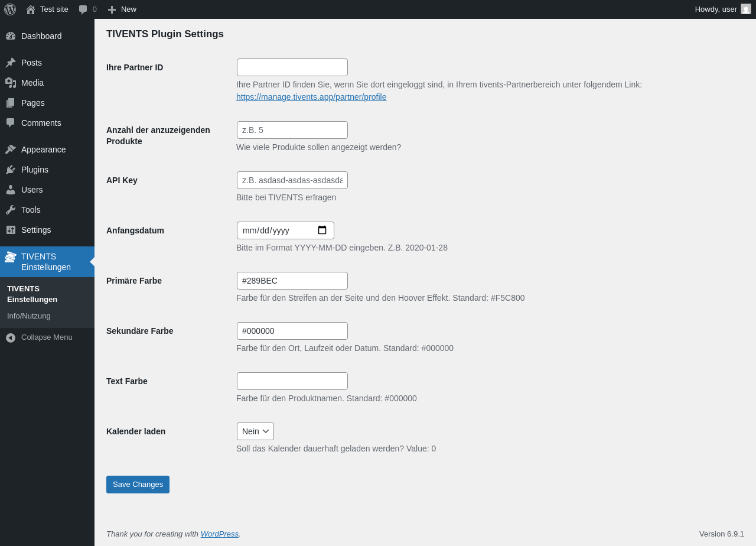Click the Media icon in sidebar
This screenshot has height=546, width=756.
tap(11, 83)
